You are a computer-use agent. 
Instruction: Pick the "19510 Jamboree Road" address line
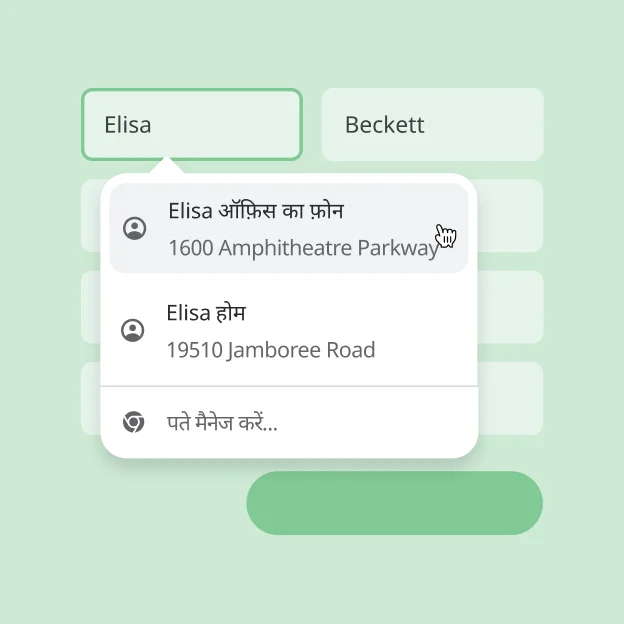click(x=271, y=350)
